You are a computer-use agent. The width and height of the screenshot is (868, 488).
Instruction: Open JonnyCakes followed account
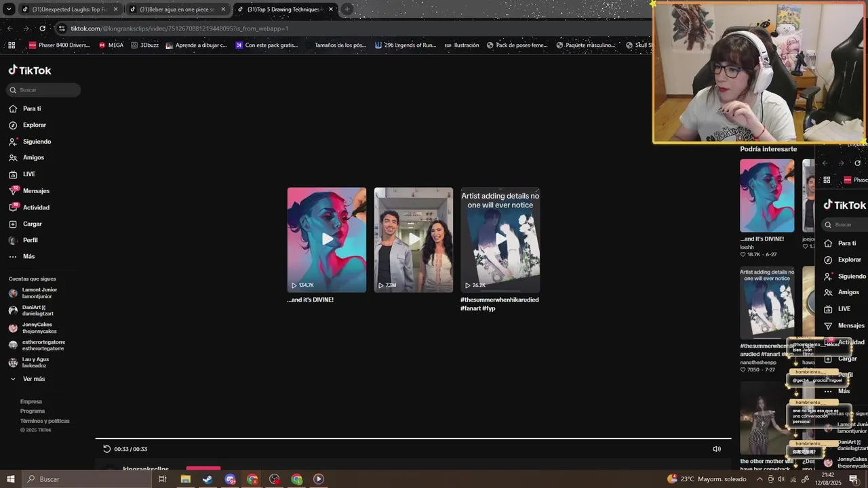pyautogui.click(x=33, y=328)
